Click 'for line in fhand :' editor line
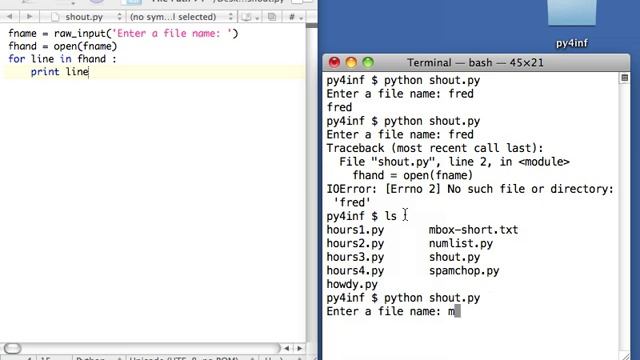Screen dimensions: 640x360 (62, 59)
